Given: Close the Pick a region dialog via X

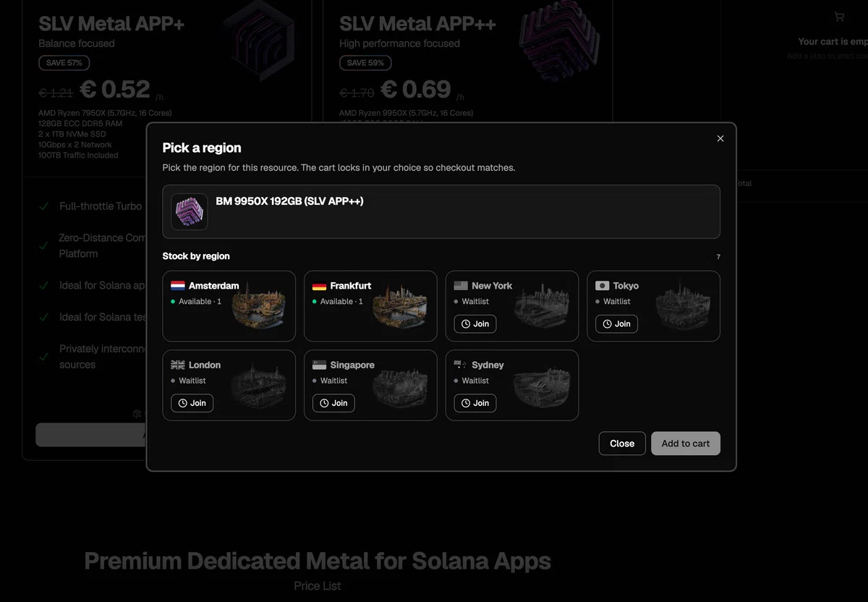Looking at the screenshot, I should tap(720, 138).
